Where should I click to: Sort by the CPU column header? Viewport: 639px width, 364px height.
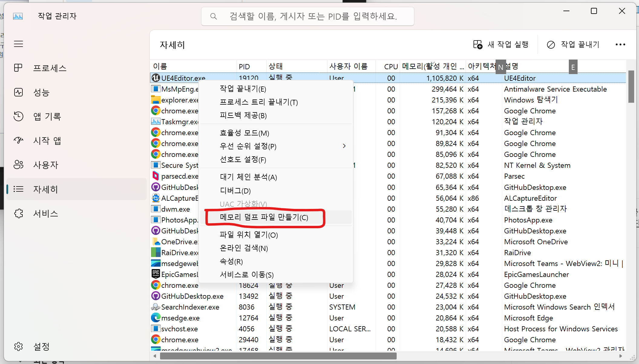pos(388,66)
